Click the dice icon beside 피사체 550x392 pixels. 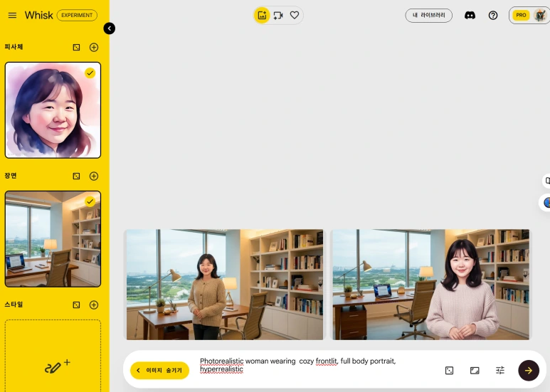pos(76,48)
